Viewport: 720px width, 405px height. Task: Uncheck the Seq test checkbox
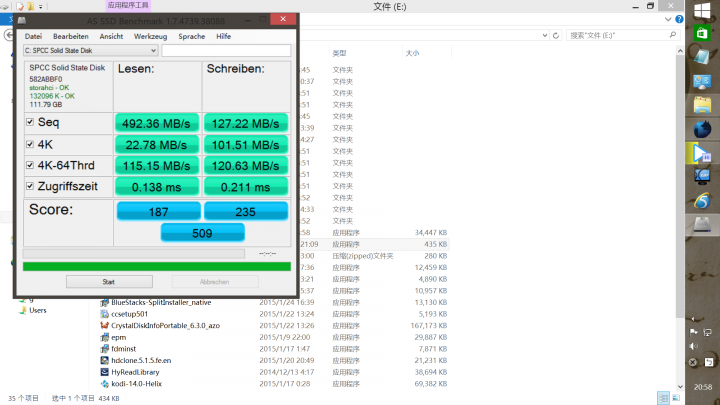pos(30,122)
